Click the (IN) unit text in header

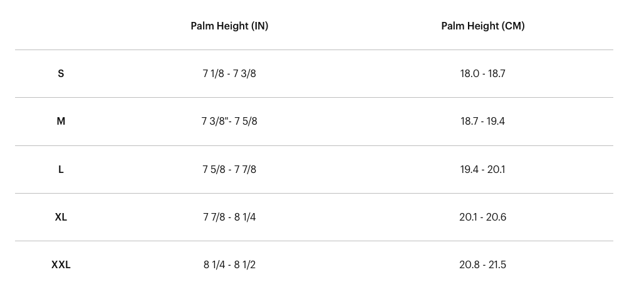tap(259, 26)
